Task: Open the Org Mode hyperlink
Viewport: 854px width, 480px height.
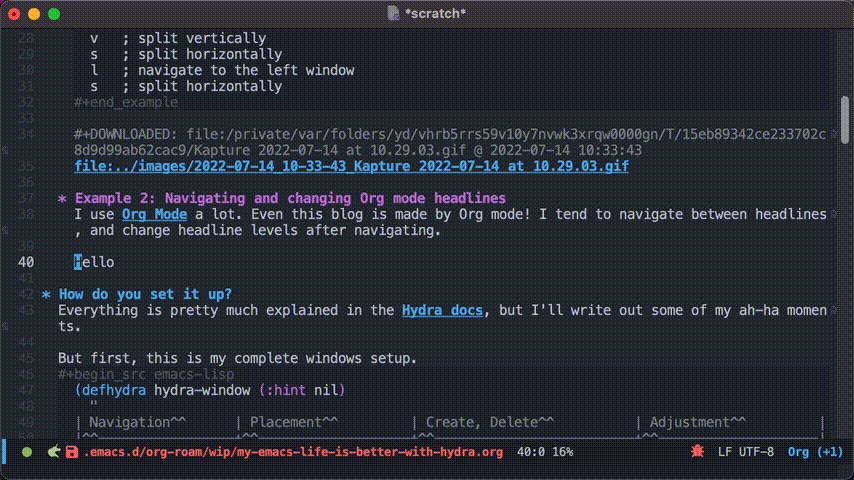Action: (154, 214)
